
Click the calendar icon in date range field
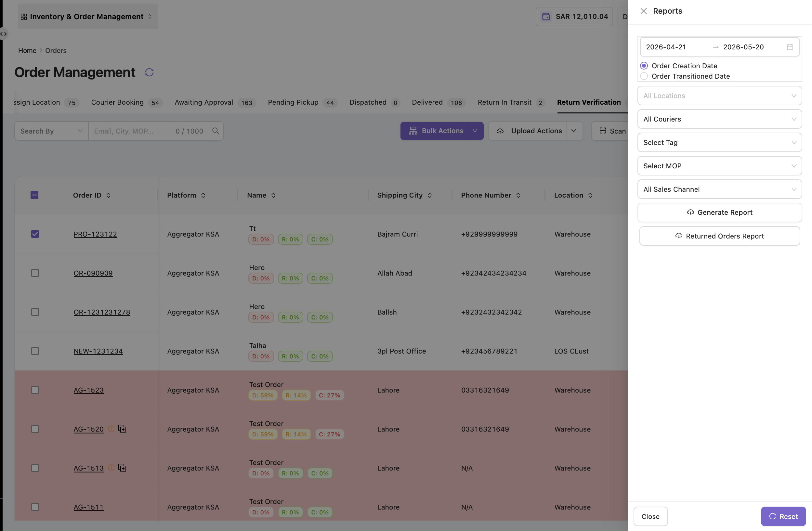pyautogui.click(x=790, y=47)
